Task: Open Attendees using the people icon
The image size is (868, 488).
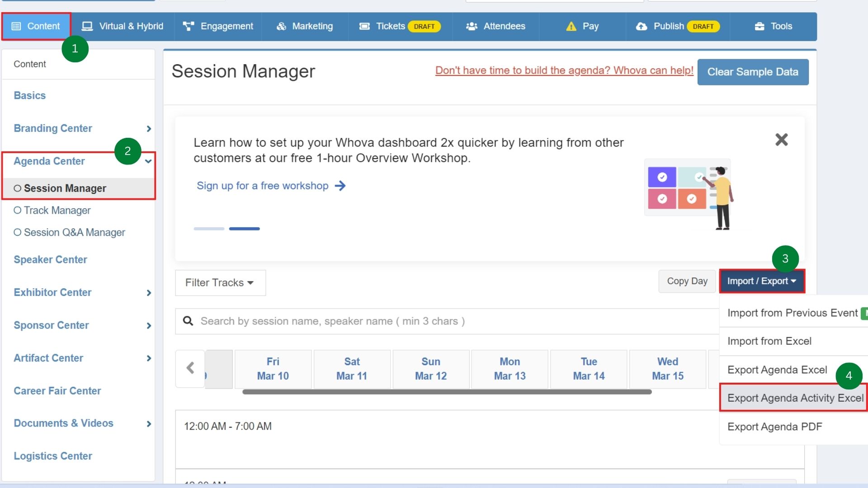Action: [x=472, y=26]
